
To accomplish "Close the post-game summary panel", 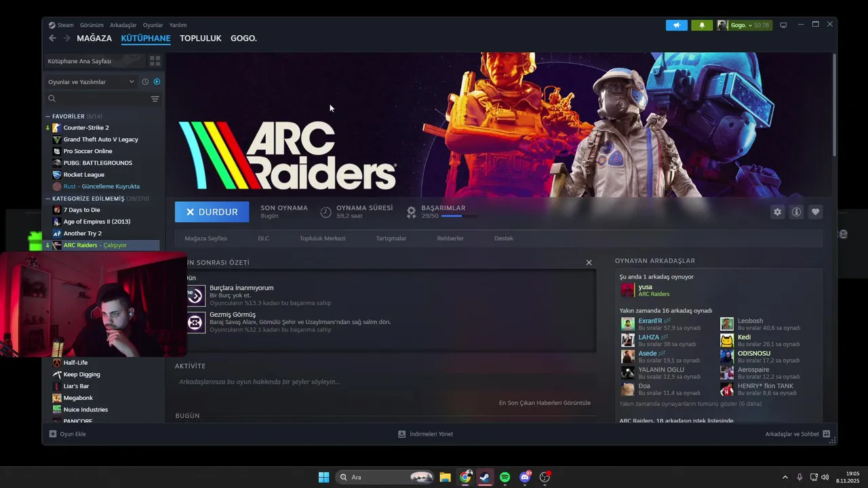I will click(589, 262).
